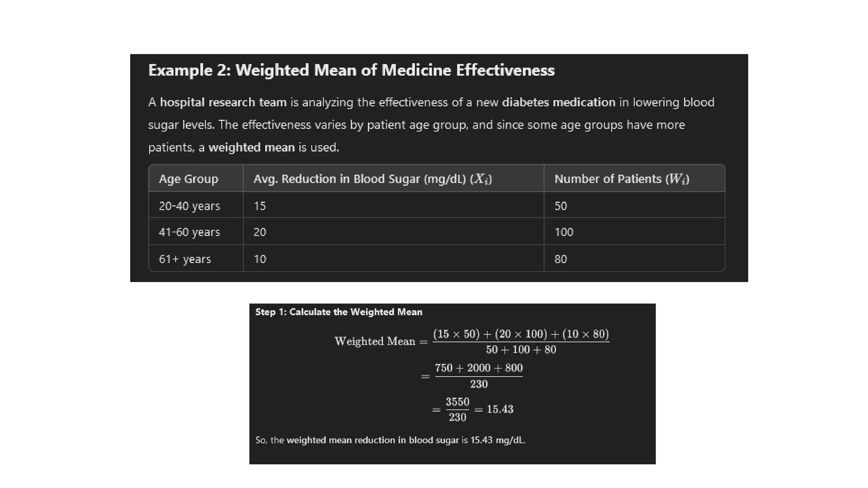Screen dimensions: 868x488
Task: Click the '750 + 2000 + 800' numerator
Action: 479,368
